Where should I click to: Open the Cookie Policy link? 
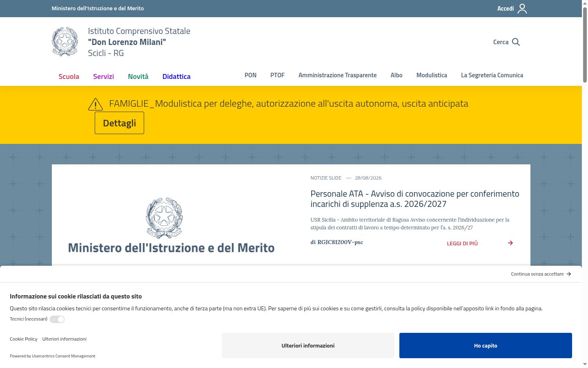point(23,339)
